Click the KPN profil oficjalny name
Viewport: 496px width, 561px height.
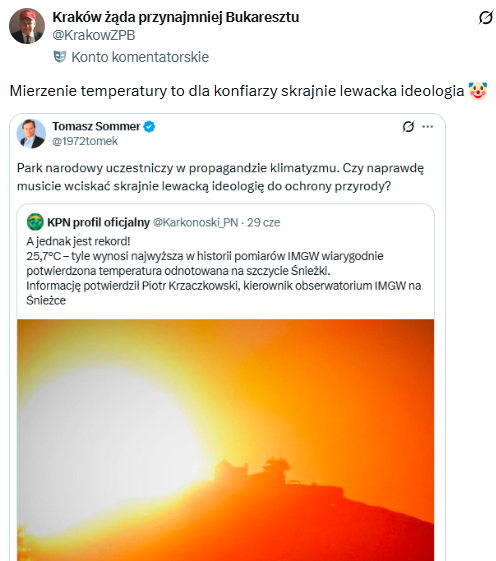pos(98,222)
